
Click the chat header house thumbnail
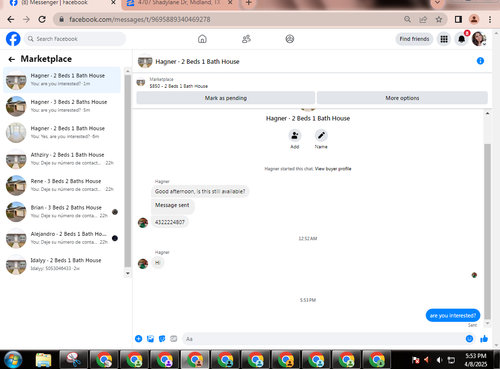coord(145,61)
